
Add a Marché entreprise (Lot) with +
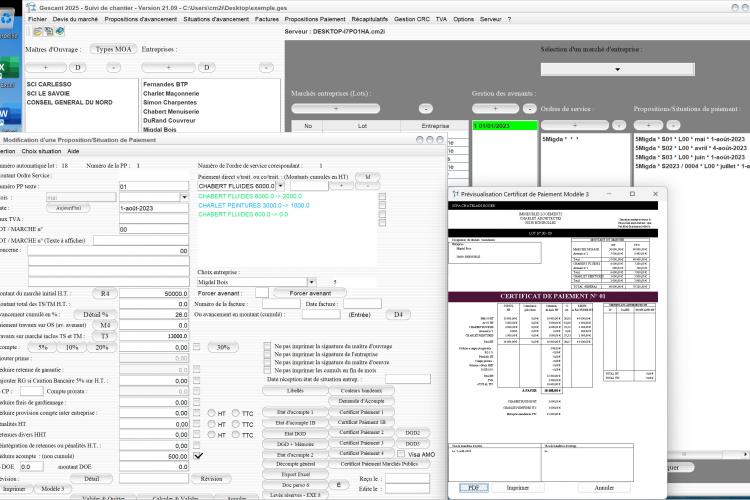tap(335, 109)
